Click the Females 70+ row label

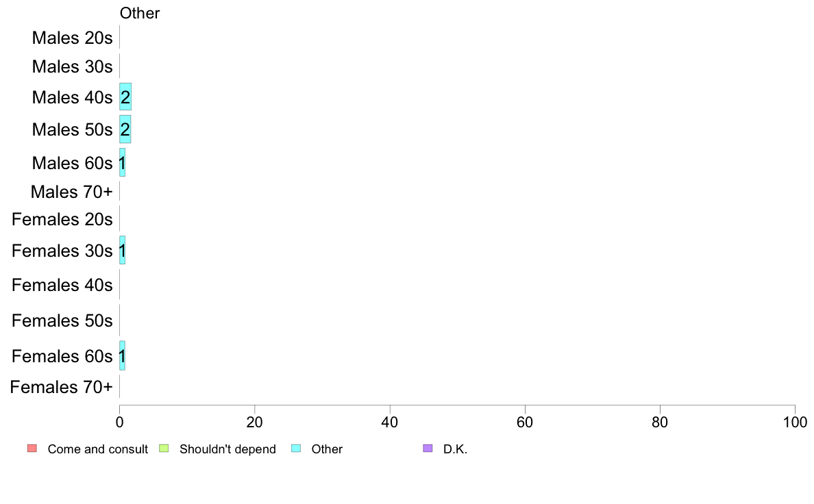coord(61,387)
